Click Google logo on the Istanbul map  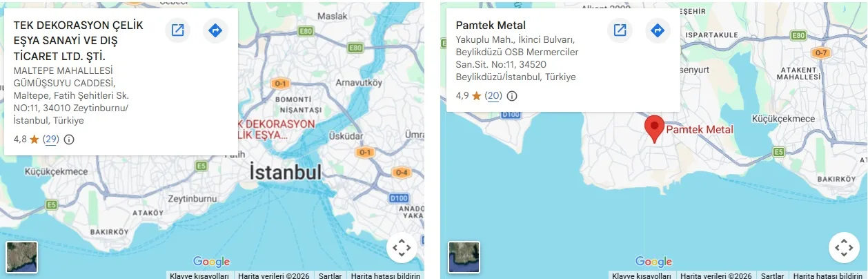211,262
